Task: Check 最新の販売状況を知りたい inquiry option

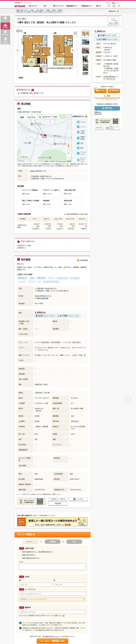Action: pos(20,558)
